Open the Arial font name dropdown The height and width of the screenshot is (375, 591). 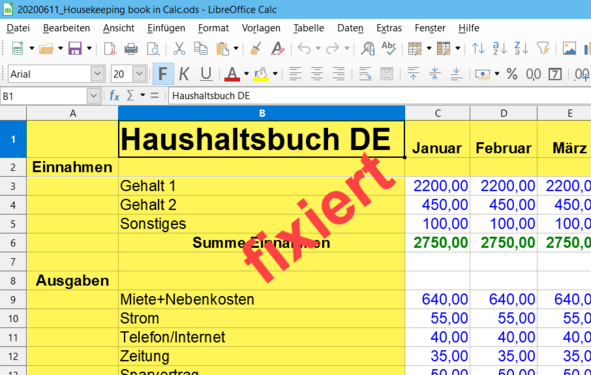coord(97,74)
